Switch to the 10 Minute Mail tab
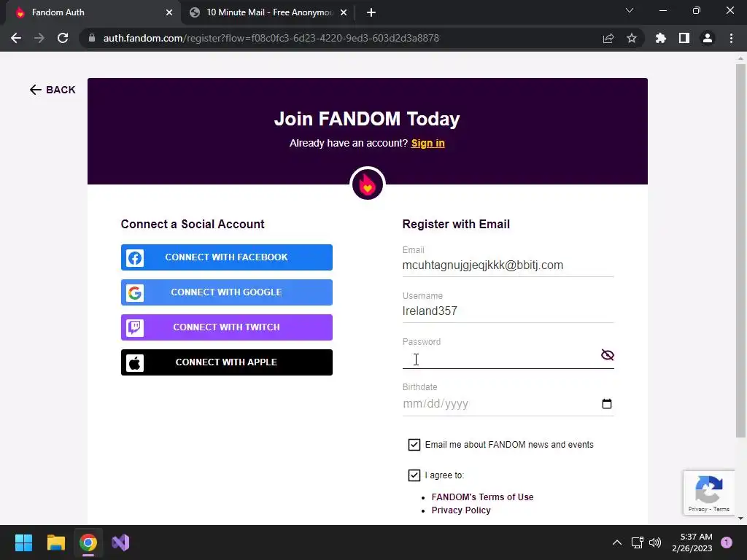This screenshot has height=560, width=747. pos(269,12)
